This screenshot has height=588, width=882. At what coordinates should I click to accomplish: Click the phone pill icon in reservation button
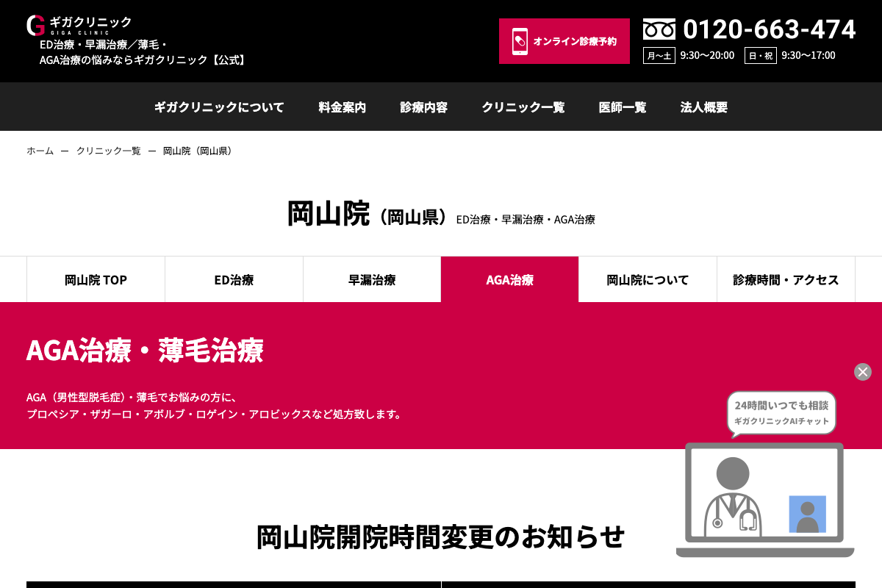click(520, 41)
